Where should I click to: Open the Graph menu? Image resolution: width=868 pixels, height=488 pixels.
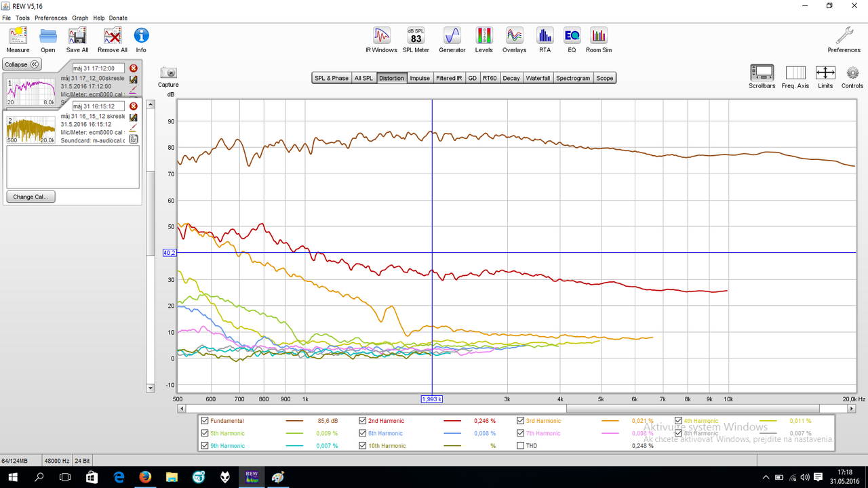tap(80, 18)
